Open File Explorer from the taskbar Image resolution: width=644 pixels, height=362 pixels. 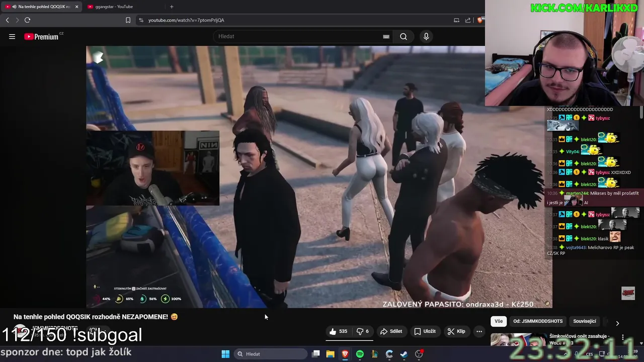pos(330,354)
